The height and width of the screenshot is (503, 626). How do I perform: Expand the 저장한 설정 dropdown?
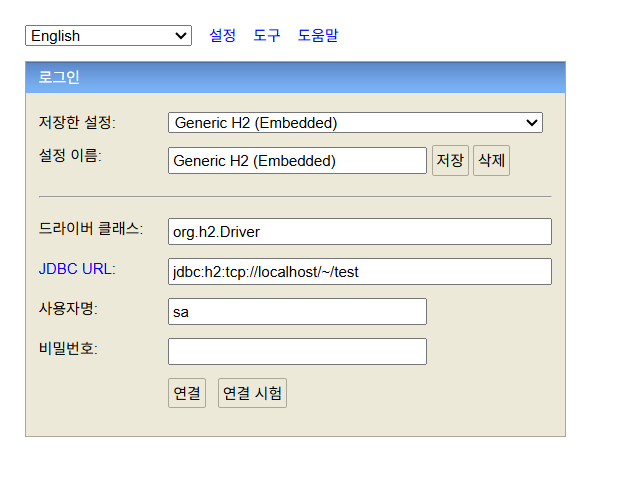point(355,123)
